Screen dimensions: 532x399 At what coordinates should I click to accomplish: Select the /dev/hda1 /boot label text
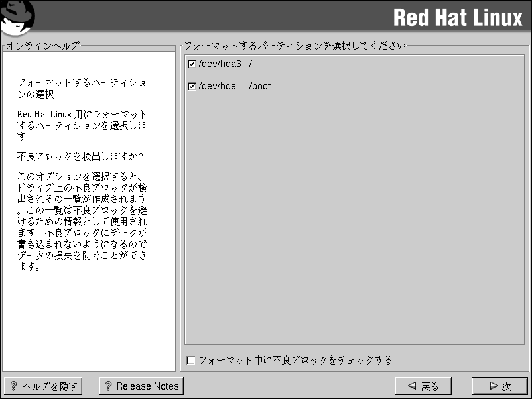click(x=235, y=87)
